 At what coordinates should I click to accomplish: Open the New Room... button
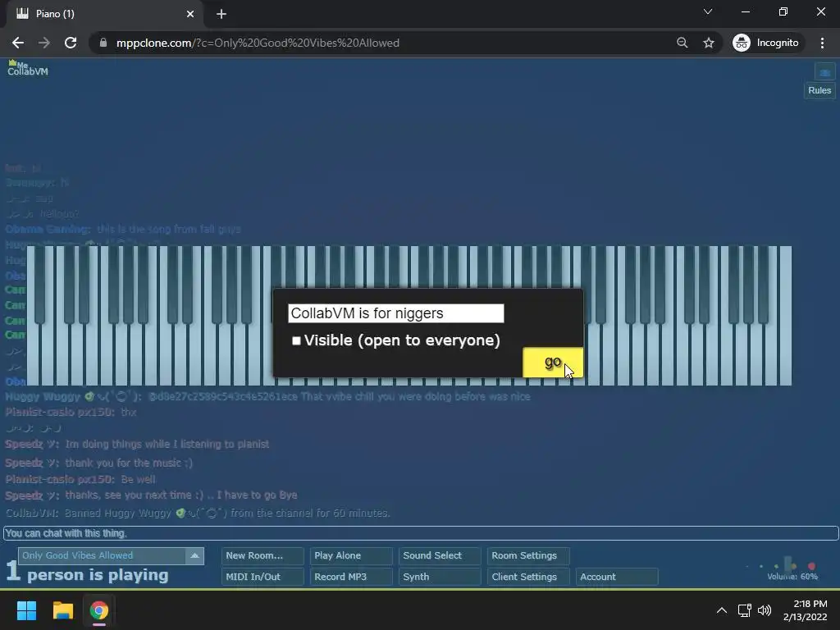pos(262,555)
